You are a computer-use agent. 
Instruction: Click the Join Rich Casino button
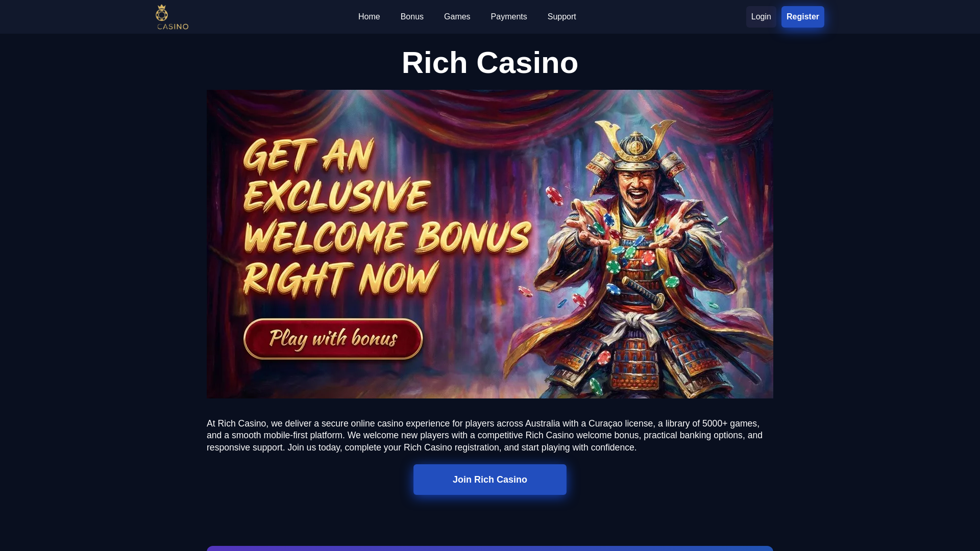(x=490, y=480)
